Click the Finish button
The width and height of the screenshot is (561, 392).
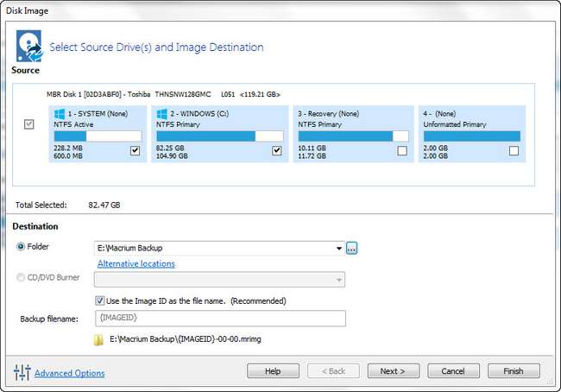click(514, 370)
